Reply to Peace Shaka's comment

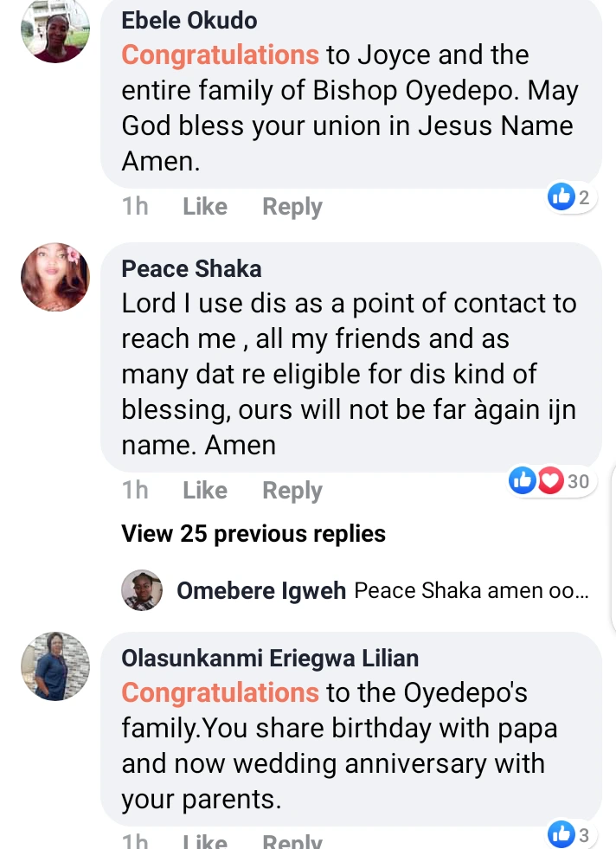[x=292, y=491]
